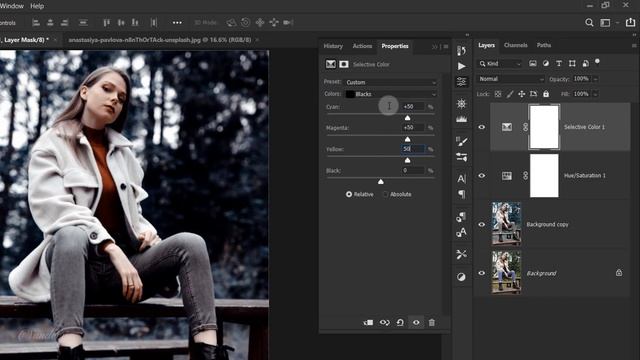The image size is (640, 360).
Task: Click the share/export icon at top right
Action: [630, 22]
